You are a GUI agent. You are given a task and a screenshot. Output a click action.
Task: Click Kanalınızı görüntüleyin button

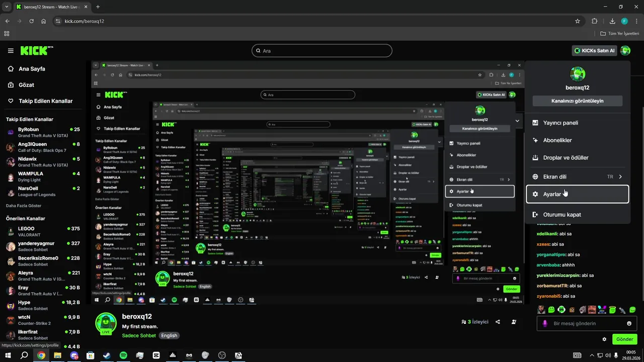click(578, 101)
